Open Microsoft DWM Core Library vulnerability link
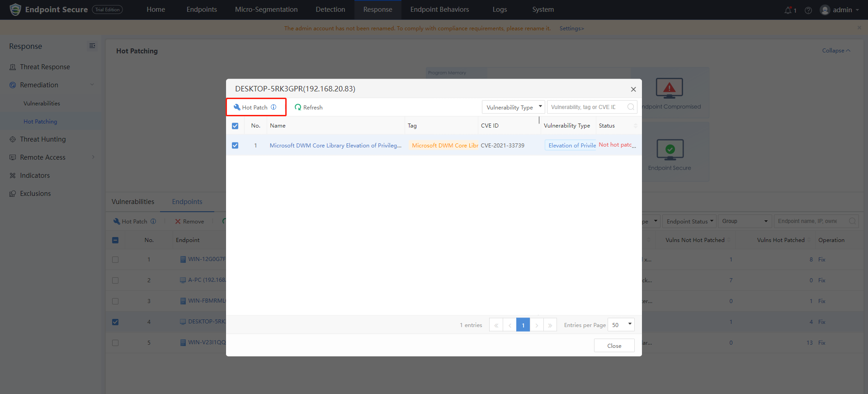This screenshot has height=394, width=868. click(x=335, y=145)
